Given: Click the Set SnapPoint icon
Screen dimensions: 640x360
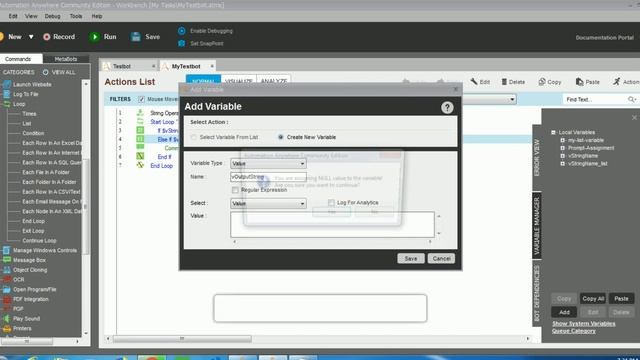Looking at the screenshot, I should tap(182, 43).
